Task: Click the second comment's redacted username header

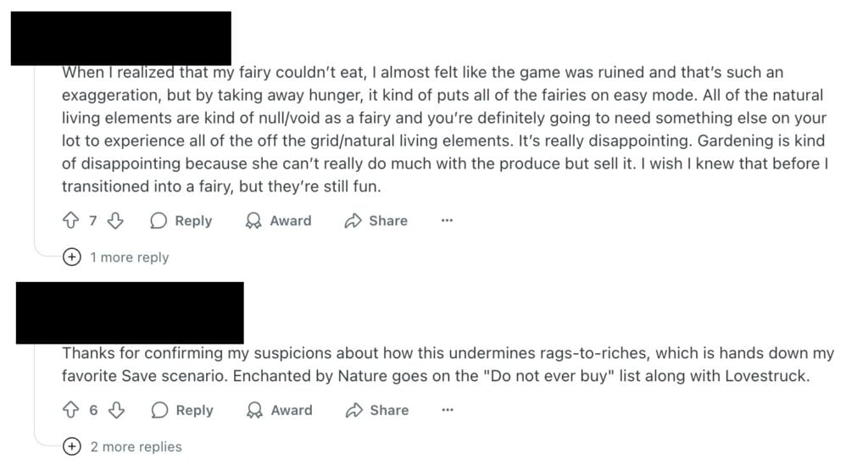Action: pos(130,313)
